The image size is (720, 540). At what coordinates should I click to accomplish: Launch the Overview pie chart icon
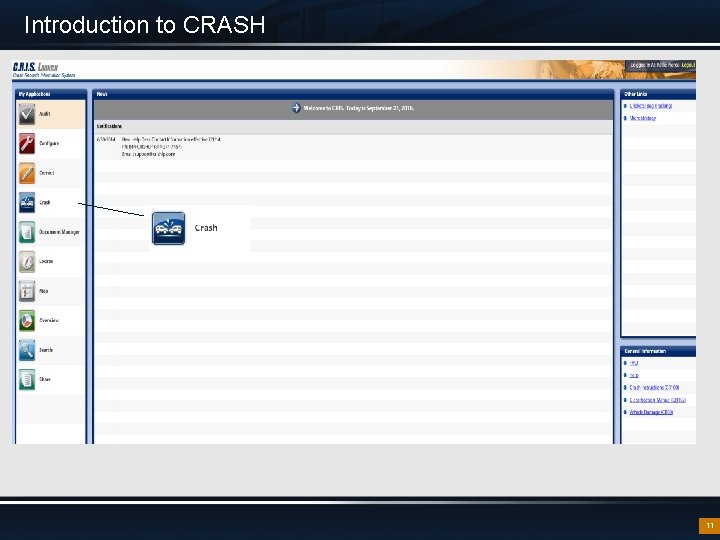coord(27,321)
